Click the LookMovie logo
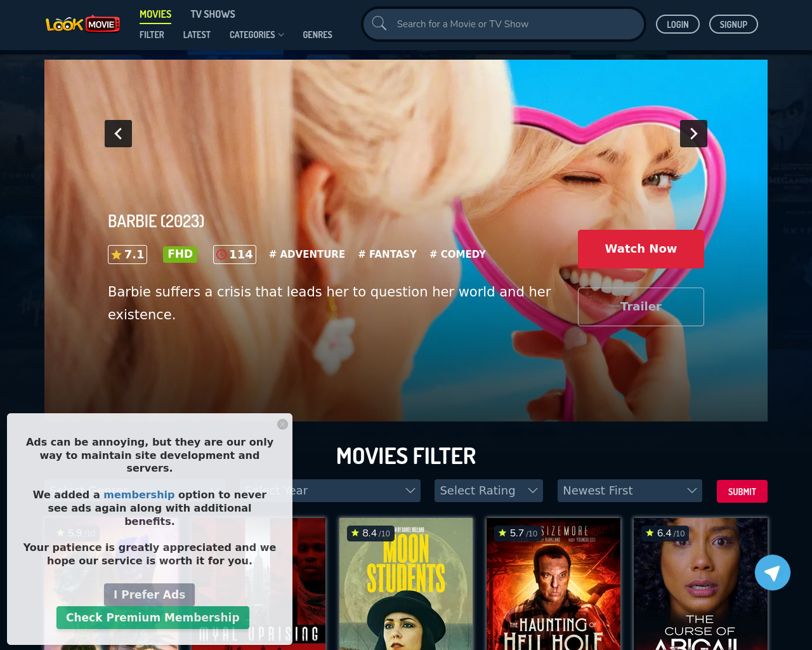Image resolution: width=812 pixels, height=650 pixels. 83,24
